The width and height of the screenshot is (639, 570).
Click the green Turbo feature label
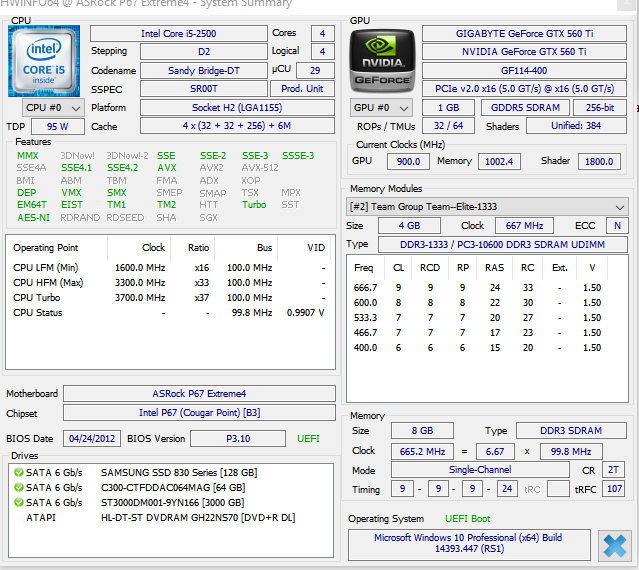(254, 205)
